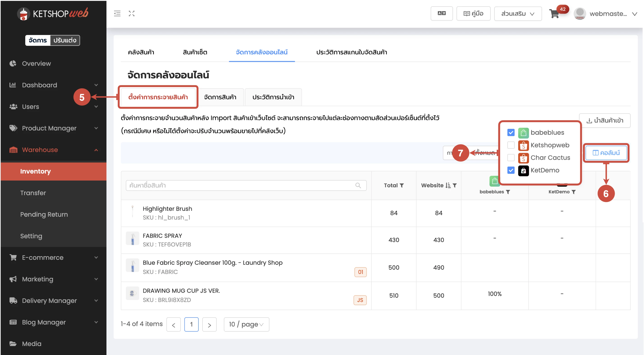Click the Website column sort icon
This screenshot has height=355, width=644.
(448, 185)
